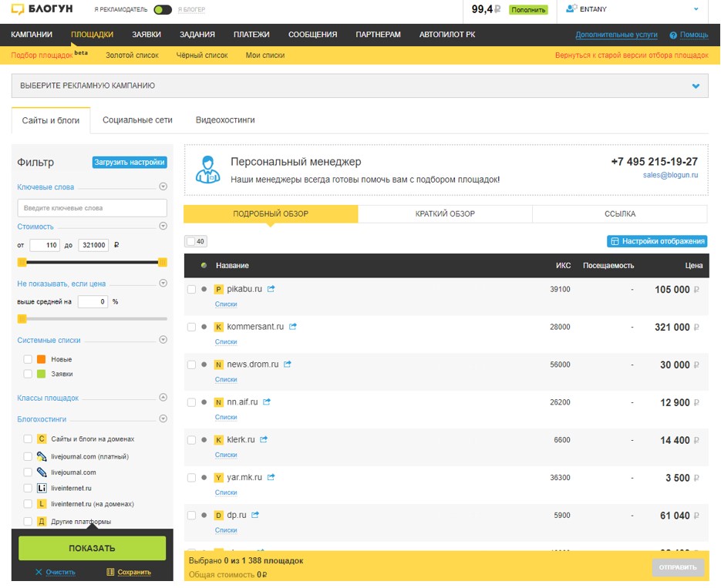The width and height of the screenshot is (721, 588).
Task: Open klerk.ru external link icon
Action: 264,439
